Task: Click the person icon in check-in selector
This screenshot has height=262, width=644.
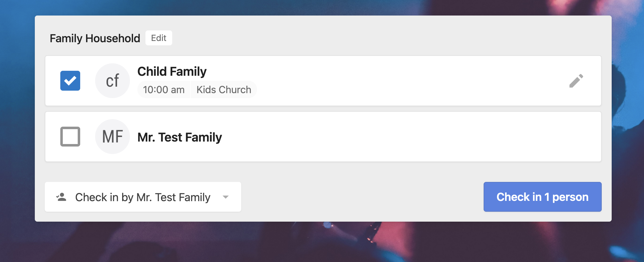Action: (x=61, y=197)
